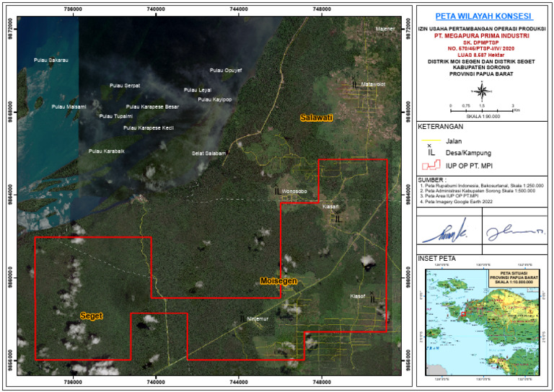Click the KABUPATEN SORONG title line
Viewport: 554px width, 392px height.
[481, 68]
